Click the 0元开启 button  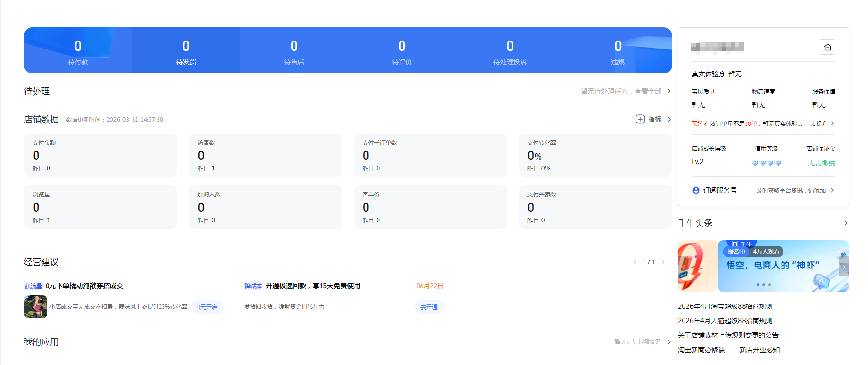pyautogui.click(x=207, y=307)
